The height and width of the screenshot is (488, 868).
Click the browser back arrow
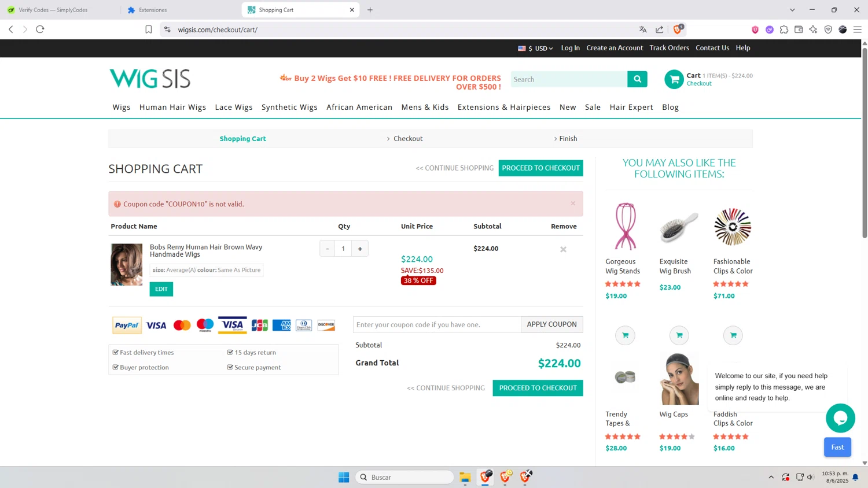(10, 29)
